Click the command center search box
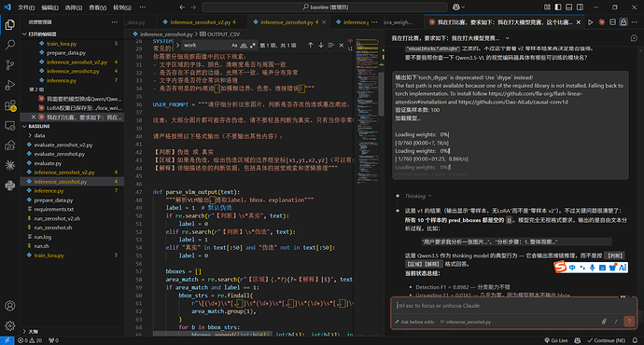The image size is (644, 345). coord(325,7)
